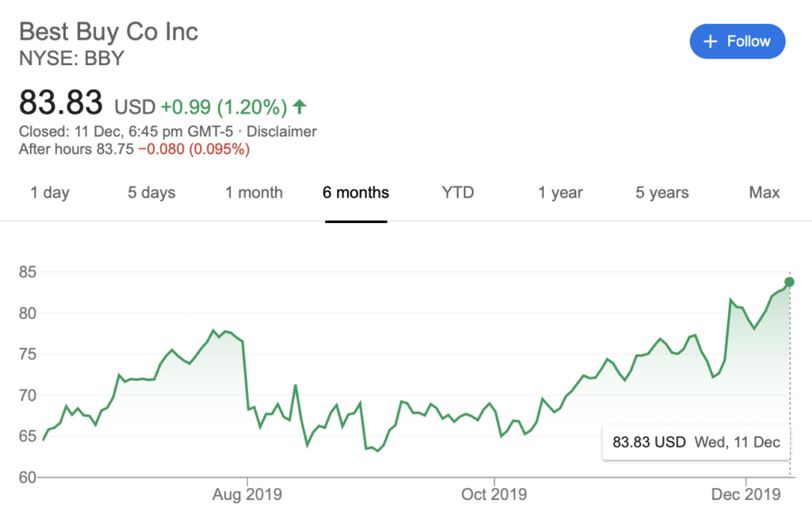The height and width of the screenshot is (530, 812).
Task: Select the 6 months tab
Action: point(356,193)
